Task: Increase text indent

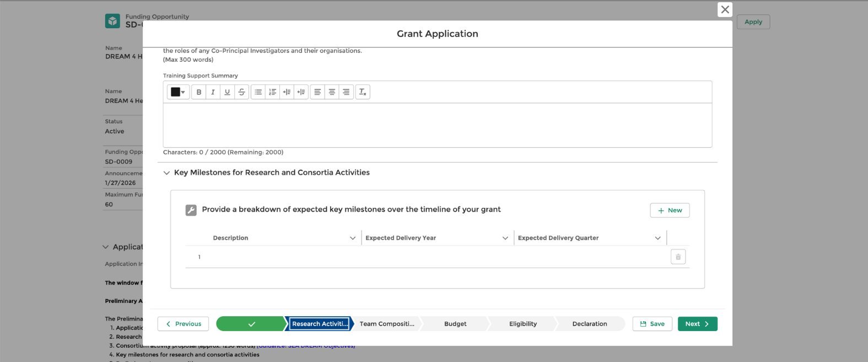Action: coord(287,92)
